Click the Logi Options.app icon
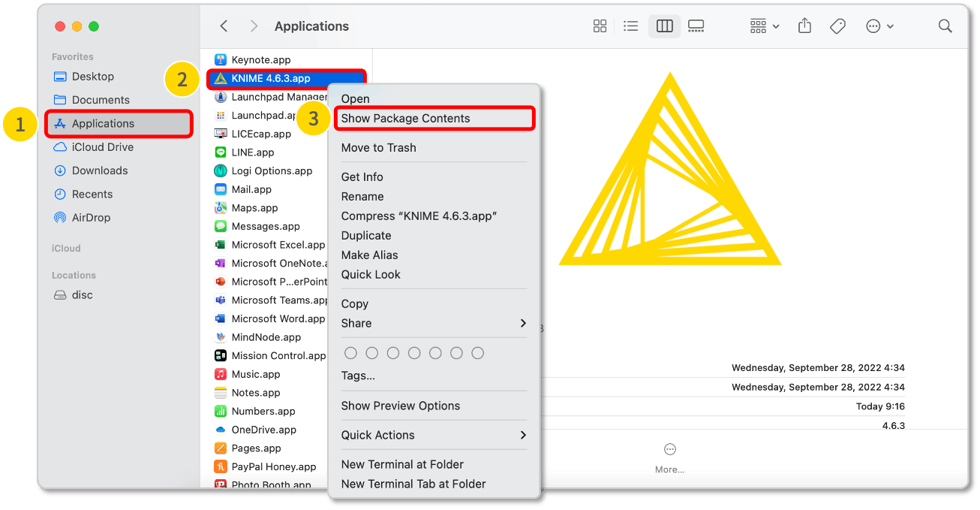 click(x=221, y=171)
